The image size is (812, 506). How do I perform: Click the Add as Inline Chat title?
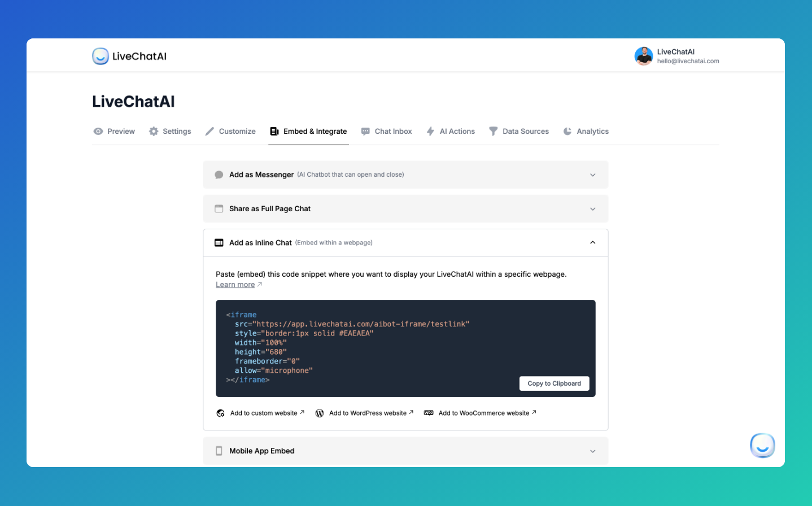(x=260, y=242)
